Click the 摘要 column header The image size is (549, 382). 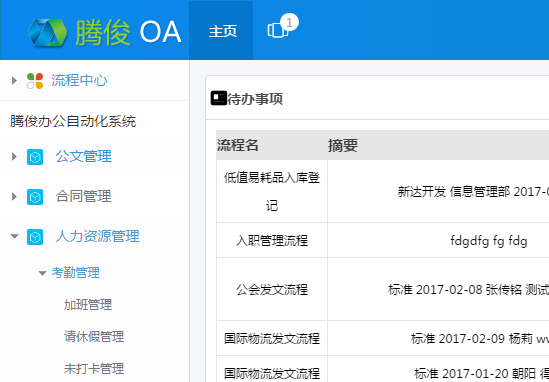[x=343, y=145]
